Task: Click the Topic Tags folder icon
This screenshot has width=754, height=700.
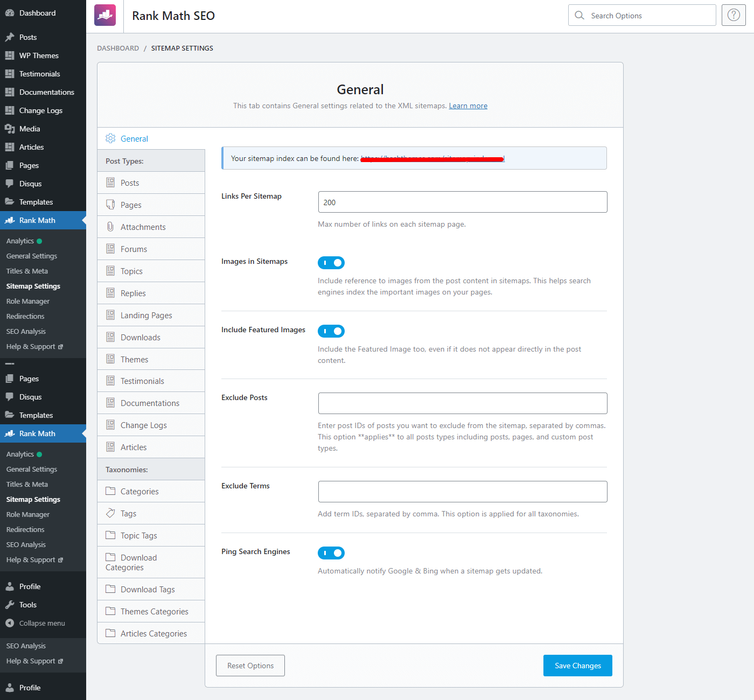Action: point(110,535)
